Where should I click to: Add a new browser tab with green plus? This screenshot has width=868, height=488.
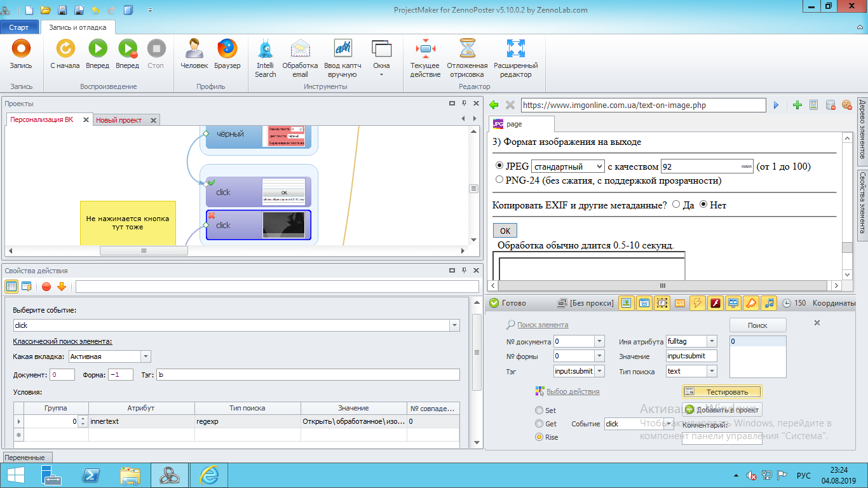point(797,105)
